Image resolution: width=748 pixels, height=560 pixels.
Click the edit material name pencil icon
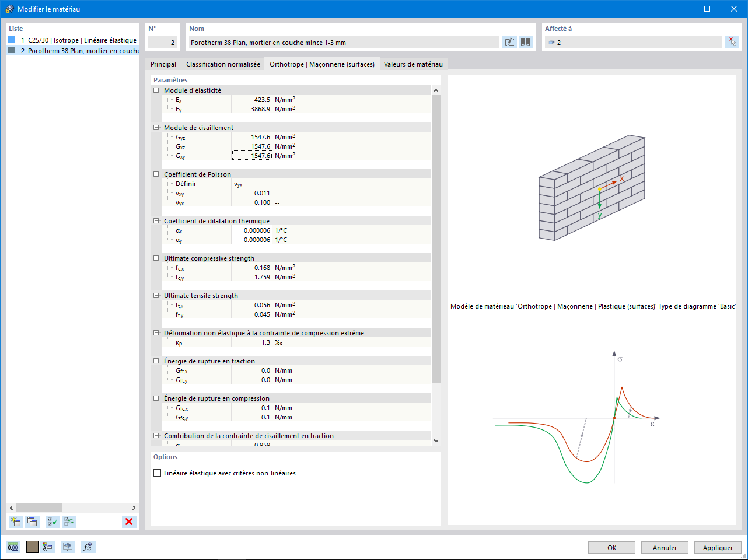pos(509,42)
